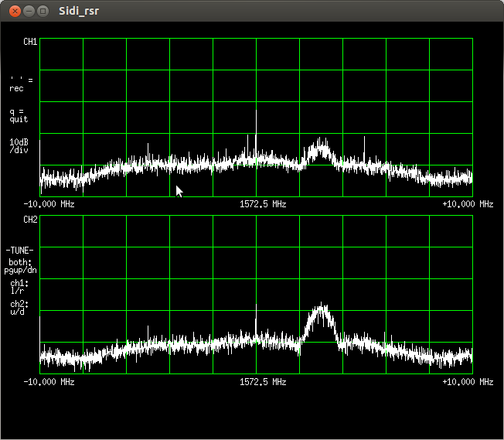Click the 'both: pgup/dn' tuning hint

(x=20, y=266)
